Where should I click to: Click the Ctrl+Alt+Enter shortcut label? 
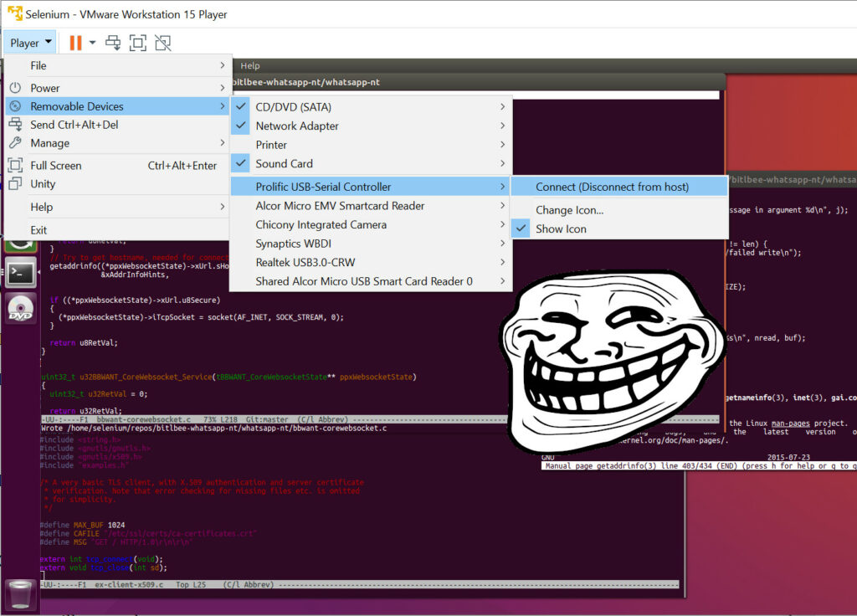click(182, 166)
